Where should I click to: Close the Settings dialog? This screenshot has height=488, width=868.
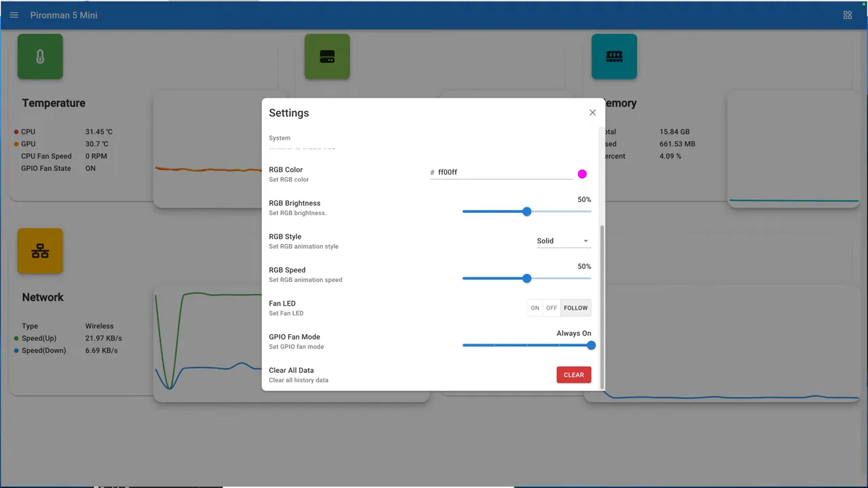(592, 113)
